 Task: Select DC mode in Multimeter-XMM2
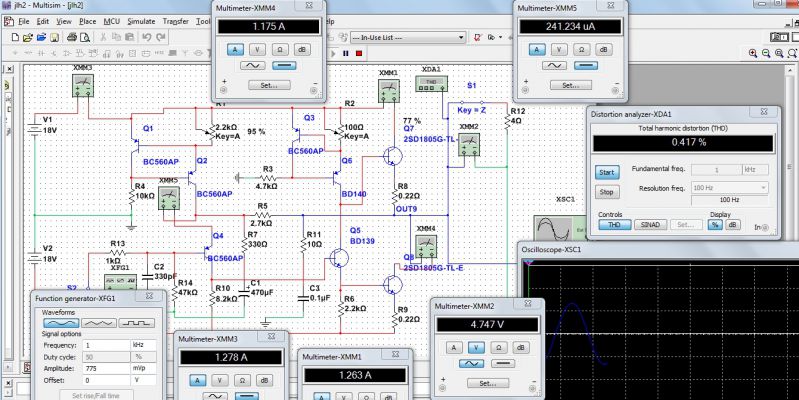502,363
